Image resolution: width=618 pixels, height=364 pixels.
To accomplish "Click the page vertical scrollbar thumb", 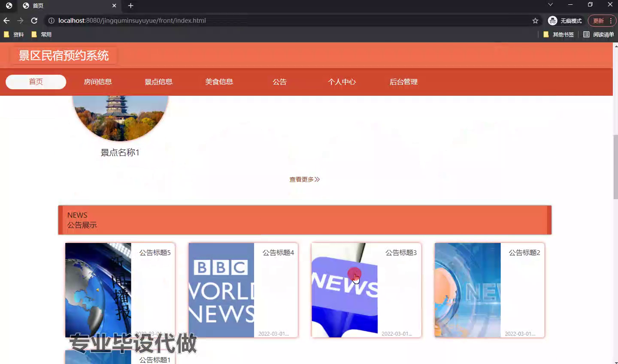I will [615, 167].
